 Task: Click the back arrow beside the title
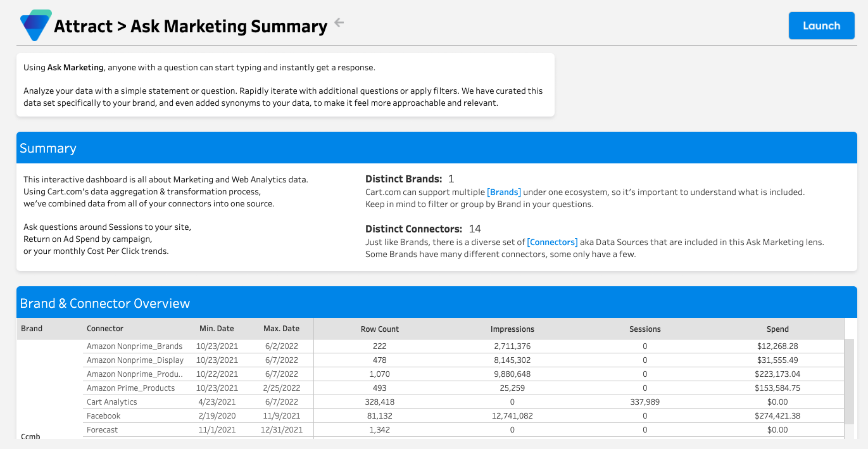339,23
